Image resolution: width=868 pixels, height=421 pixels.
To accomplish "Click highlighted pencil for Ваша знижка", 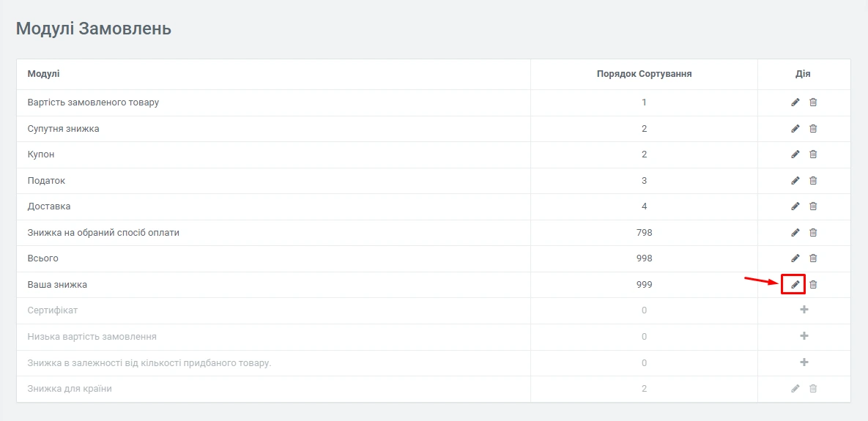I will (x=795, y=284).
